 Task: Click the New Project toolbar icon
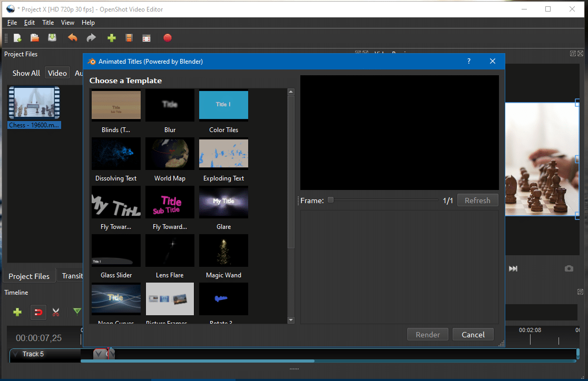tap(17, 38)
